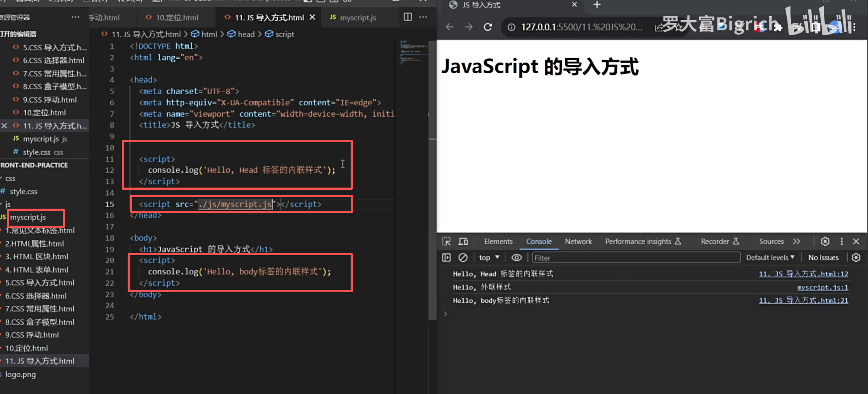Reload the browser page

coord(488,27)
